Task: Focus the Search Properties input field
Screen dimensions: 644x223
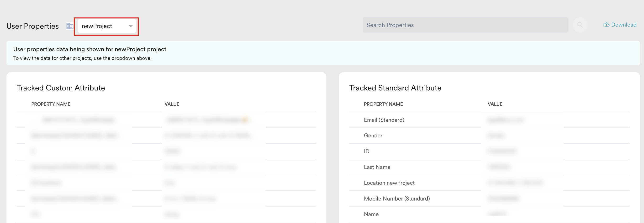Action: click(x=465, y=25)
